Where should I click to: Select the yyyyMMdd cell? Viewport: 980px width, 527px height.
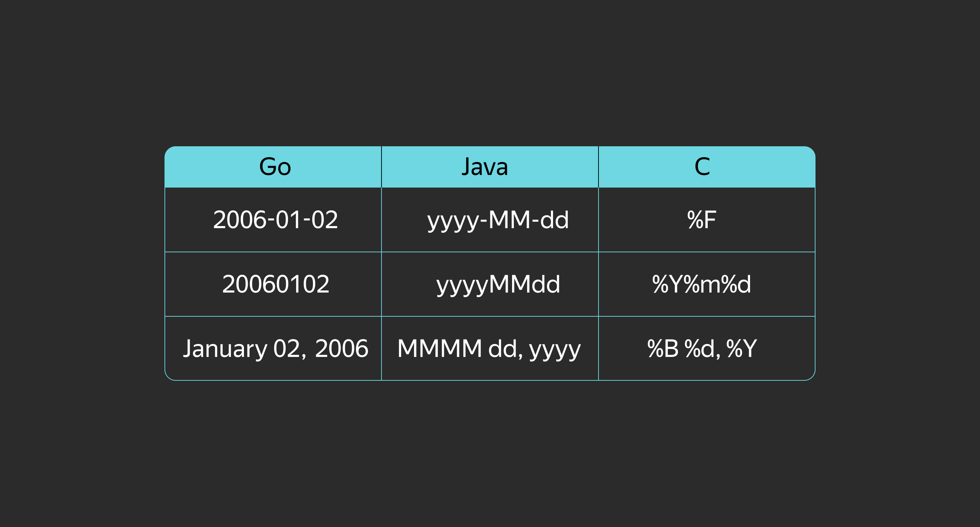(490, 284)
